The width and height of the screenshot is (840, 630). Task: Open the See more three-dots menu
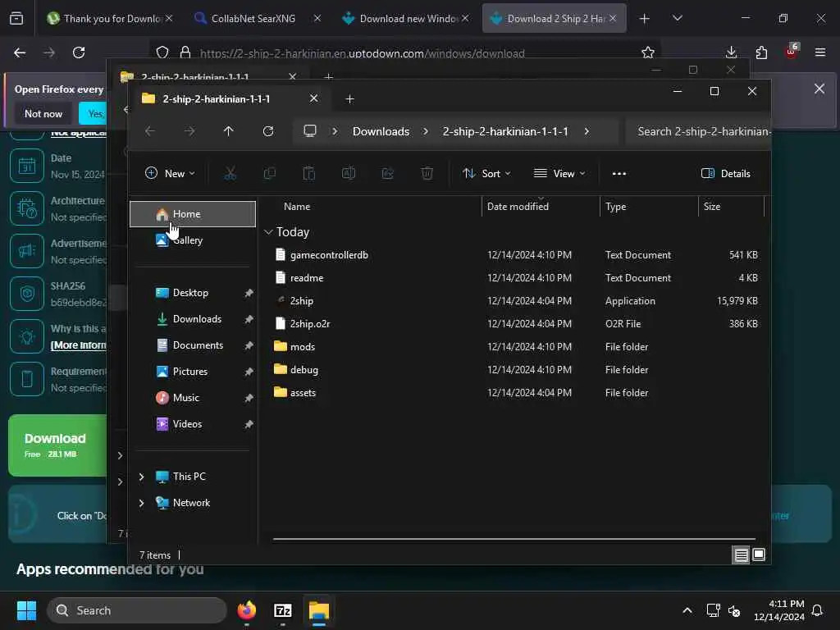click(619, 174)
